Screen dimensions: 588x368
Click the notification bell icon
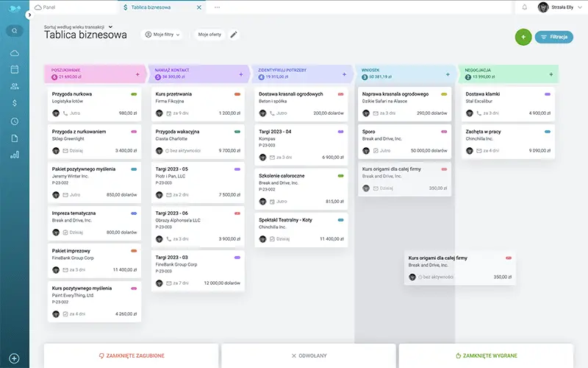[525, 7]
